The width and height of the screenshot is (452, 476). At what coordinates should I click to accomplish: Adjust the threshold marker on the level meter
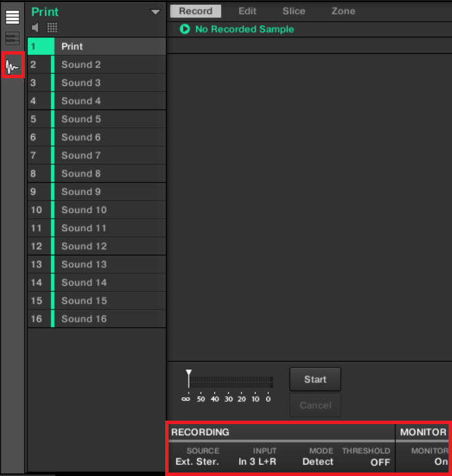189,378
